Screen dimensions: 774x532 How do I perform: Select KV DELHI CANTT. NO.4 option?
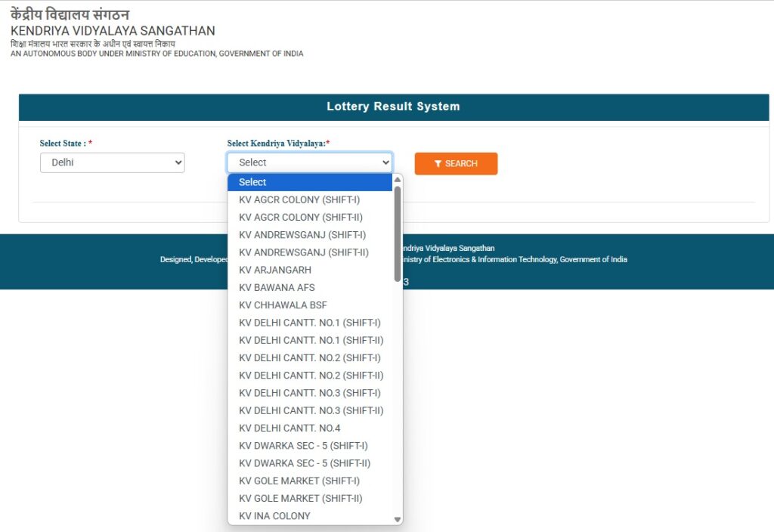pos(309,428)
